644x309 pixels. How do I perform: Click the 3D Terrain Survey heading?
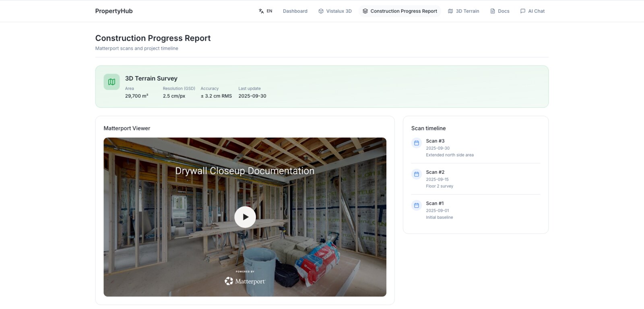coord(151,78)
